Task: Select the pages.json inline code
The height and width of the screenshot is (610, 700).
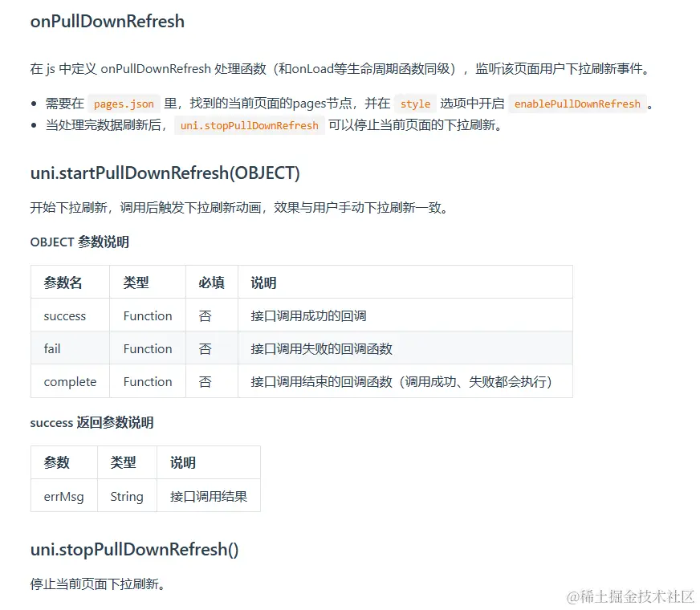Action: (124, 104)
